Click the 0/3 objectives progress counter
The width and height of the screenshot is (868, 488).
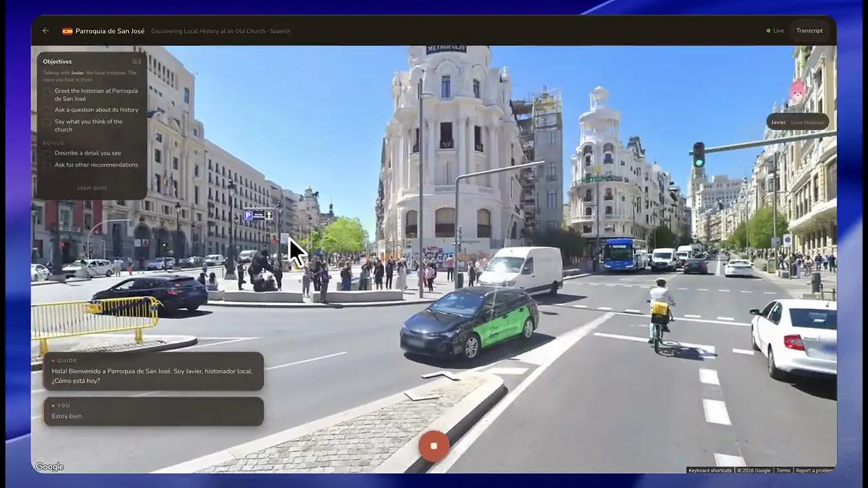coord(136,62)
